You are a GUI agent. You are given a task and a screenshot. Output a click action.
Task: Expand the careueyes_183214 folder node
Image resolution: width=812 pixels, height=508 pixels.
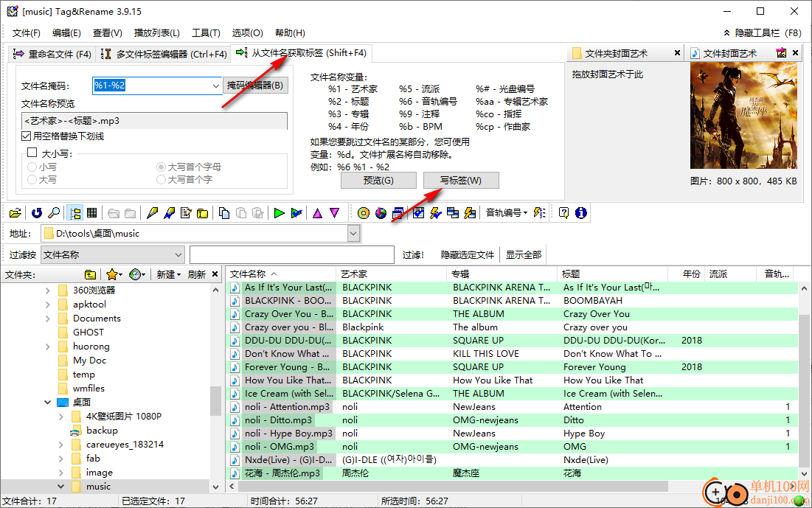(x=61, y=445)
